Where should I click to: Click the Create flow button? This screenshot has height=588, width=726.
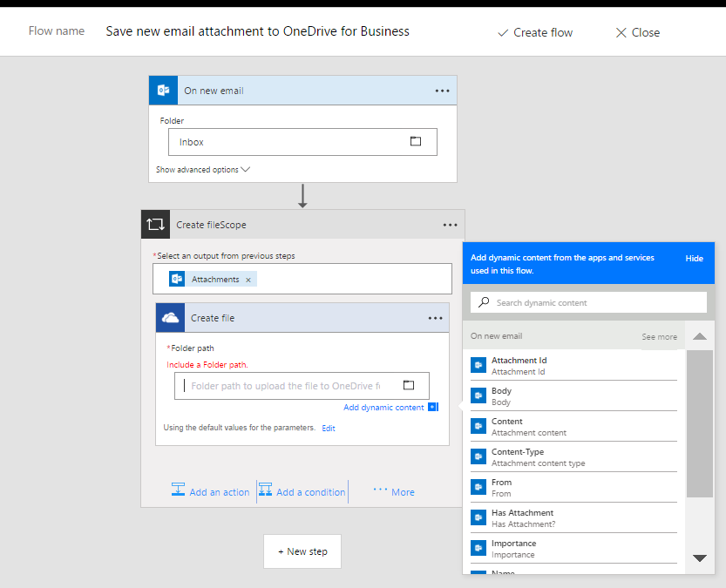(x=534, y=32)
